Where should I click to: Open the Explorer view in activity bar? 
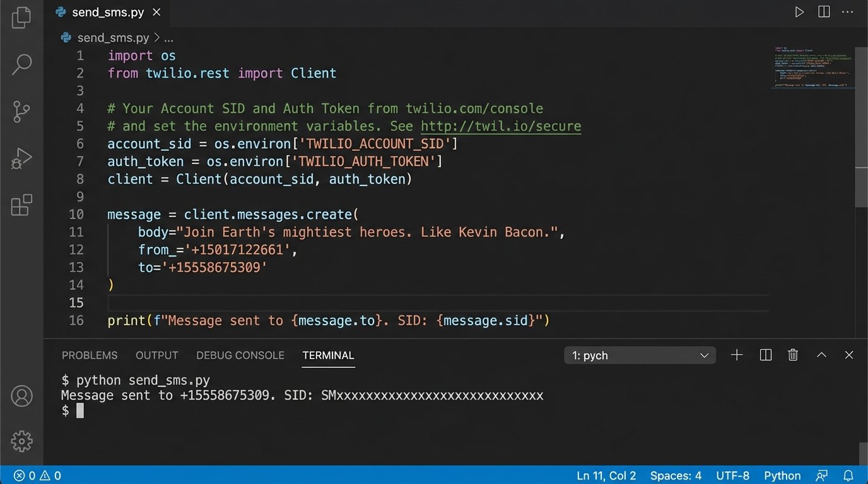pos(21,18)
